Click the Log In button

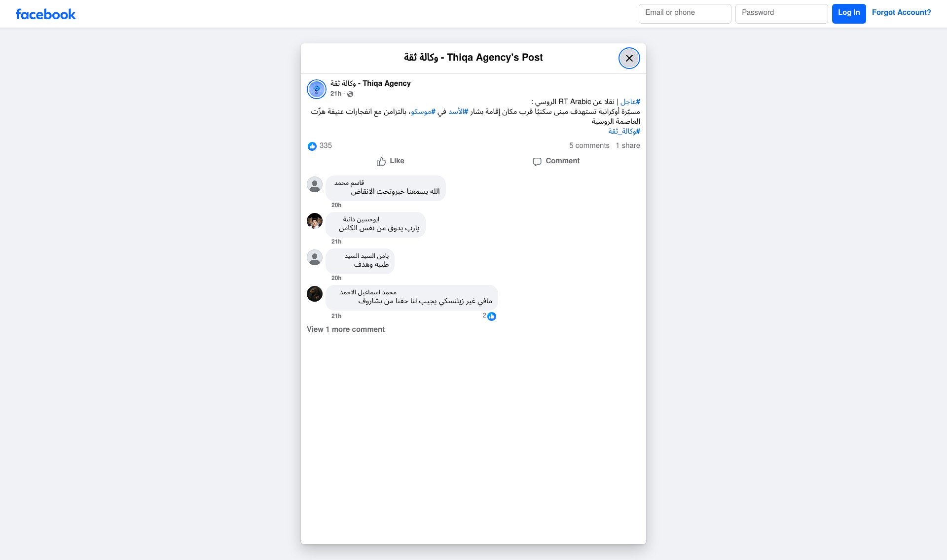(849, 14)
